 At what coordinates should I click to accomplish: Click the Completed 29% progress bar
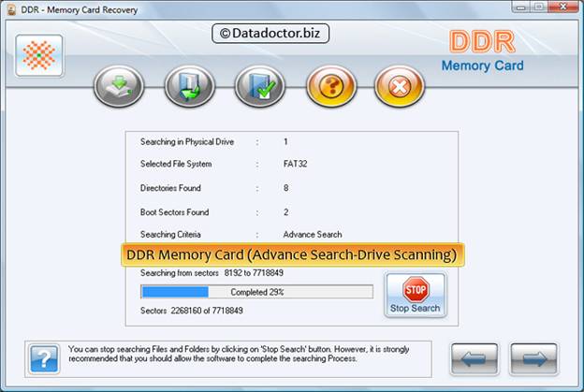click(x=257, y=292)
